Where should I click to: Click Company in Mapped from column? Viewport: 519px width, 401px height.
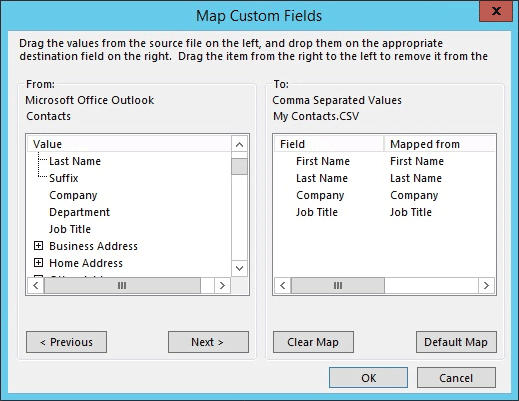[414, 195]
